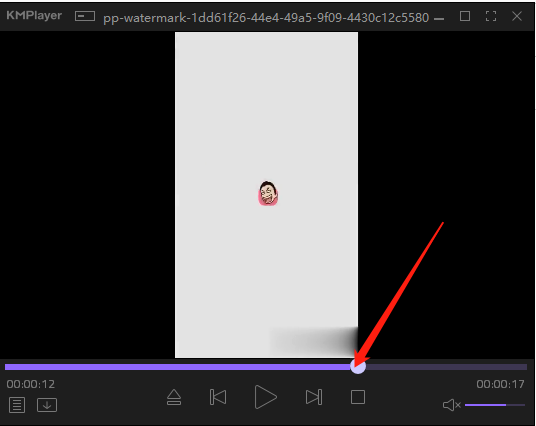Adjust the volume slider
Screen dimensions: 536x426
point(495,405)
